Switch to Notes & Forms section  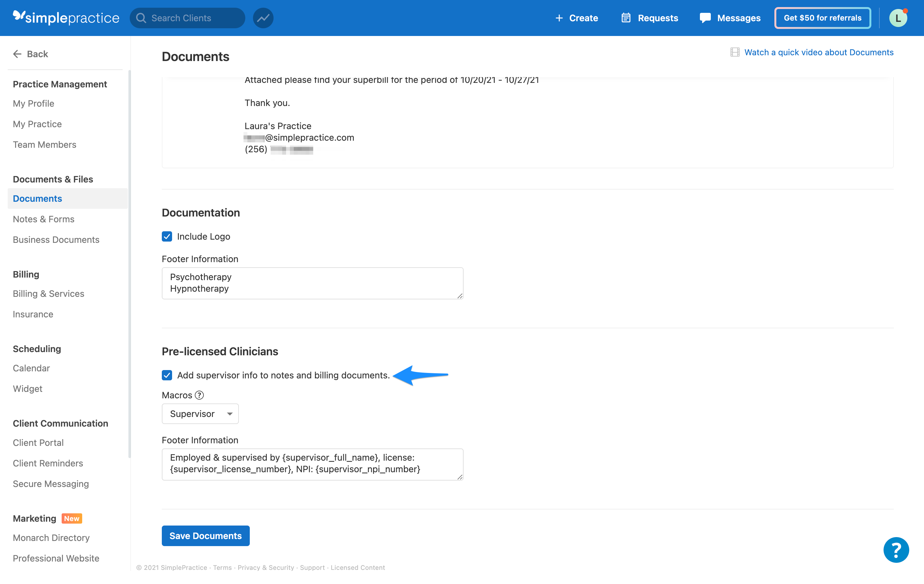tap(43, 219)
